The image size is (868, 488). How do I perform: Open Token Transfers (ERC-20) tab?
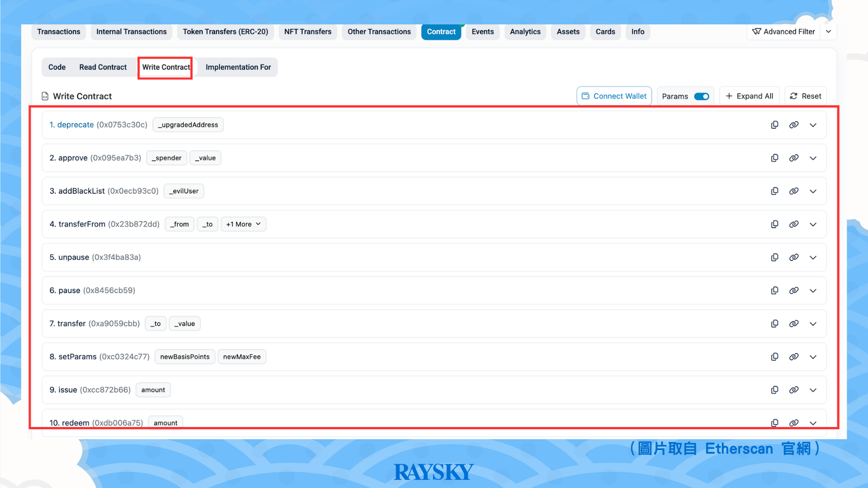pos(226,32)
